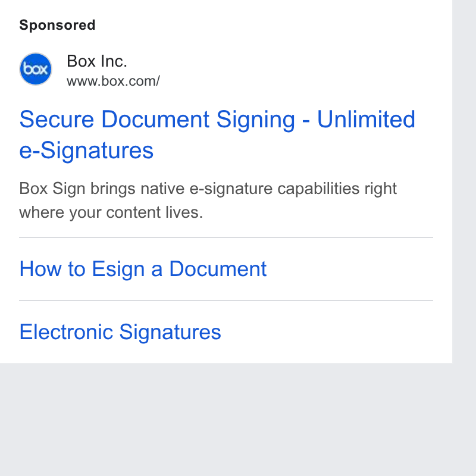Click the word Secure in the ad headline

click(57, 119)
